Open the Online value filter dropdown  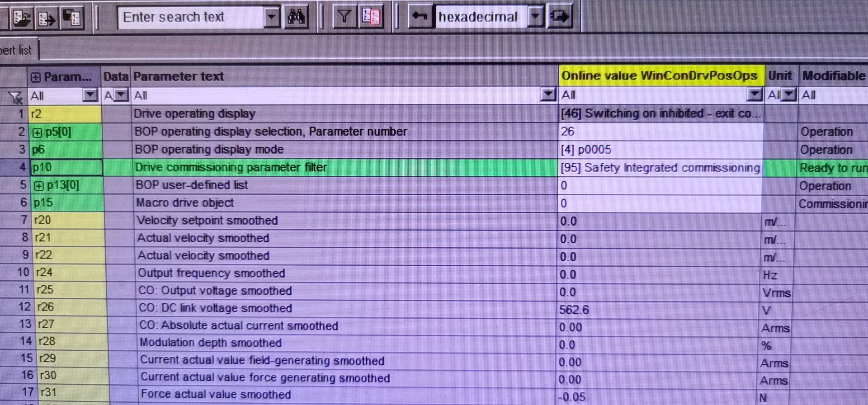[x=754, y=94]
